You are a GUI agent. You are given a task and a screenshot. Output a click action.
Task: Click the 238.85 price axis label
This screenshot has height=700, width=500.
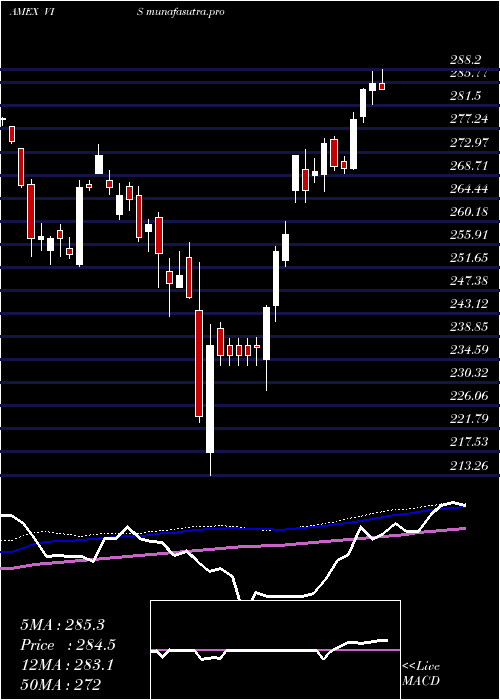pyautogui.click(x=469, y=327)
